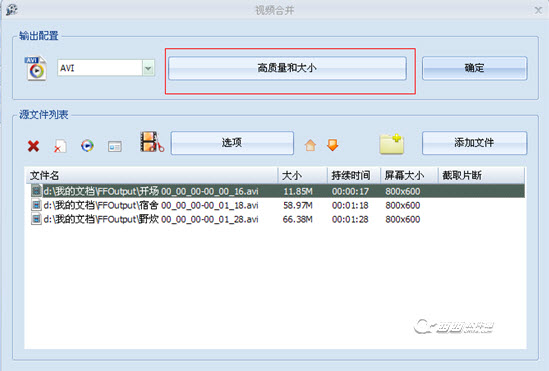Play the selected file with player icon
Image resolution: width=549 pixels, height=371 pixels.
click(x=87, y=145)
